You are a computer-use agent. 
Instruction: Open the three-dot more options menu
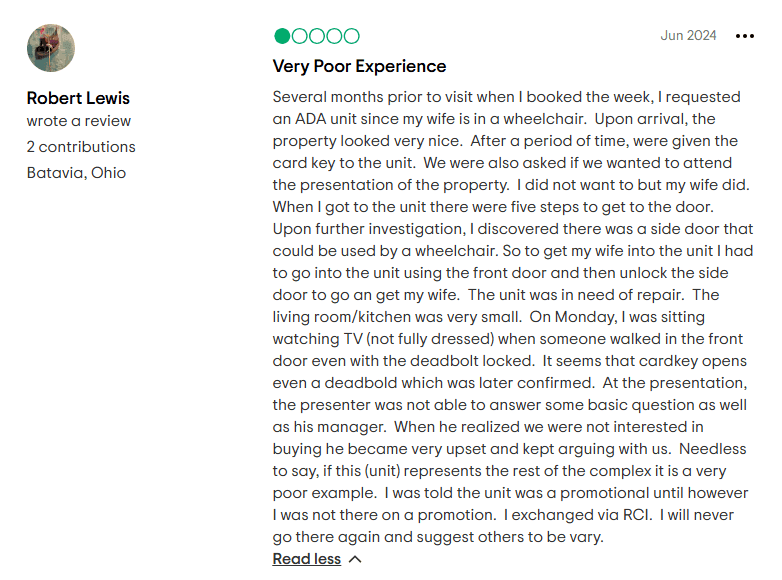[x=745, y=36]
